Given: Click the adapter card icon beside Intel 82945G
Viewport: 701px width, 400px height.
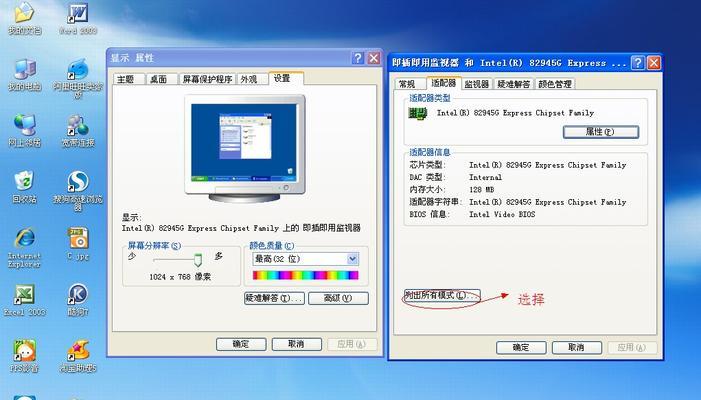Looking at the screenshot, I should 418,114.
